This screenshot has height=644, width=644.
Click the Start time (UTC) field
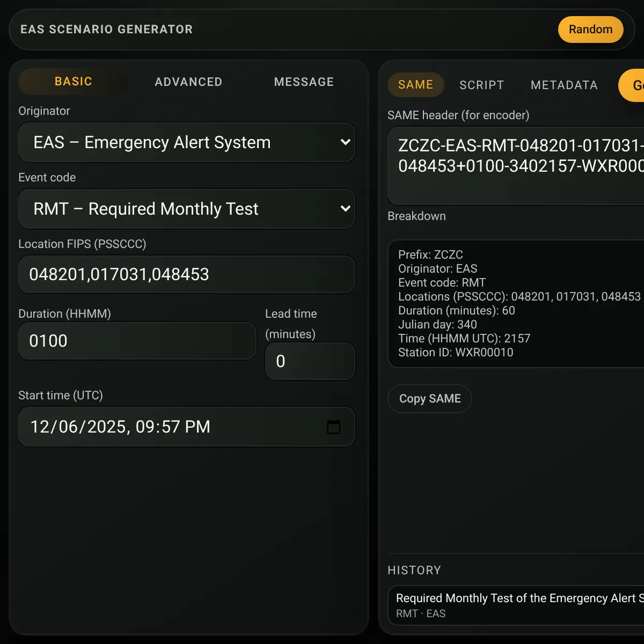(187, 427)
